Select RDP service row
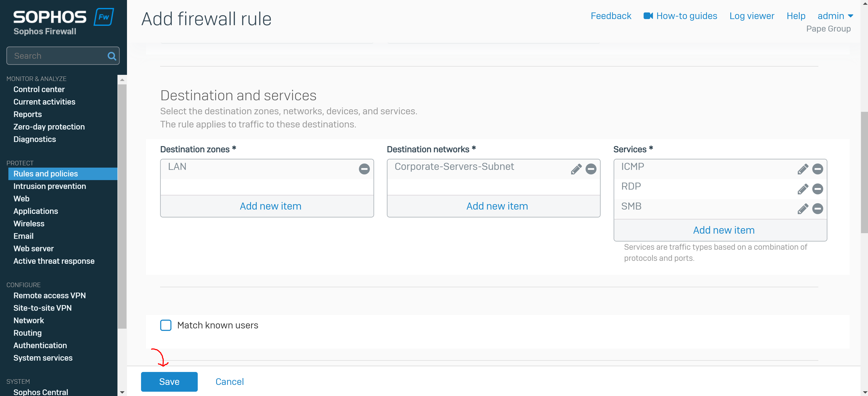 tap(720, 189)
